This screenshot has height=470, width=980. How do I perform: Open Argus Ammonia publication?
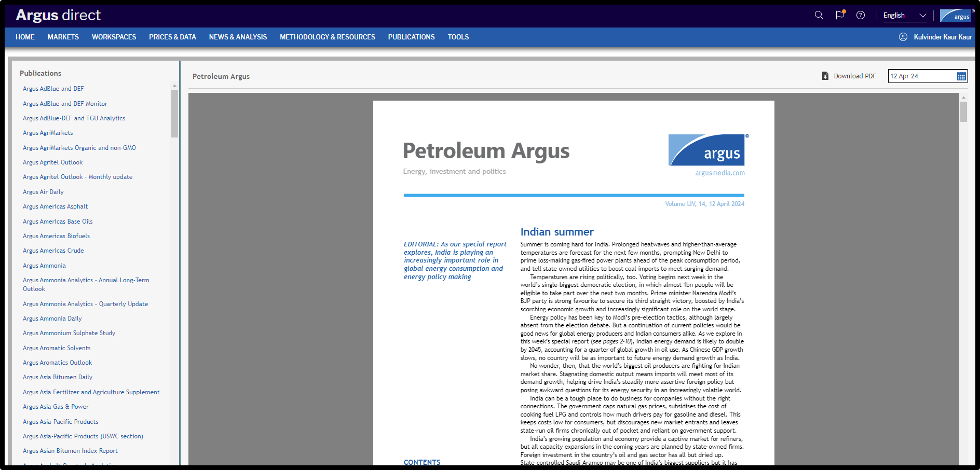click(x=44, y=266)
